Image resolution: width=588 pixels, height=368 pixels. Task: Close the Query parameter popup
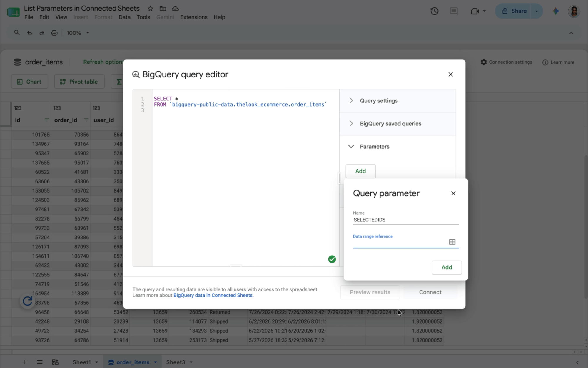[453, 193]
